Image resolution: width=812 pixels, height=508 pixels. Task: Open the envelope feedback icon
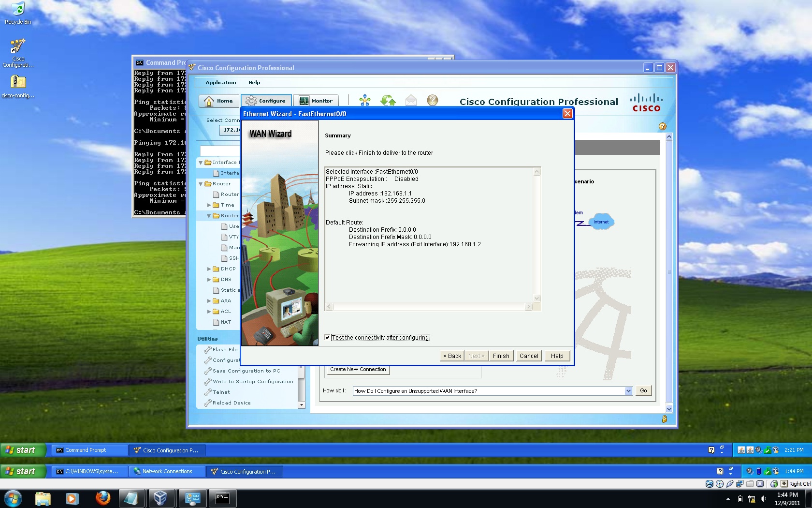[x=411, y=100]
